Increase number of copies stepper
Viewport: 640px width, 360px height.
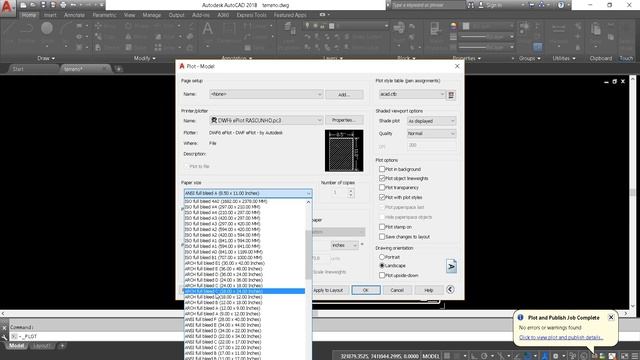pyautogui.click(x=351, y=191)
